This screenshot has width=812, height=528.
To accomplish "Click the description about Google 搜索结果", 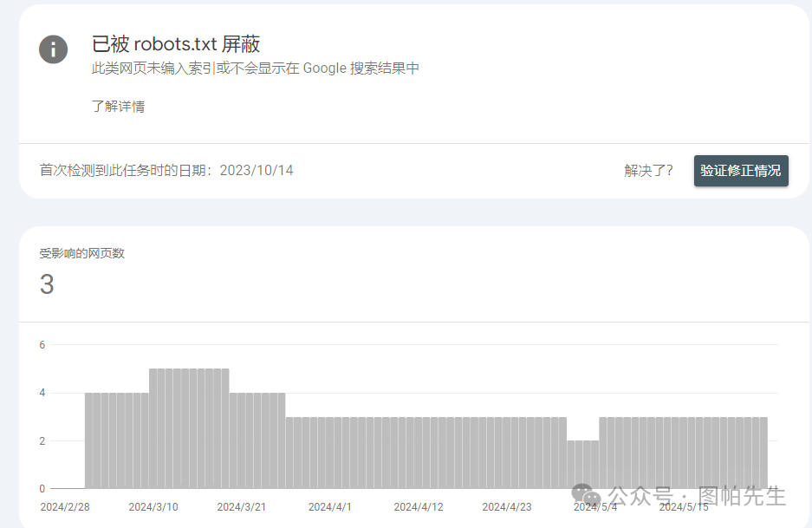I will click(x=256, y=68).
